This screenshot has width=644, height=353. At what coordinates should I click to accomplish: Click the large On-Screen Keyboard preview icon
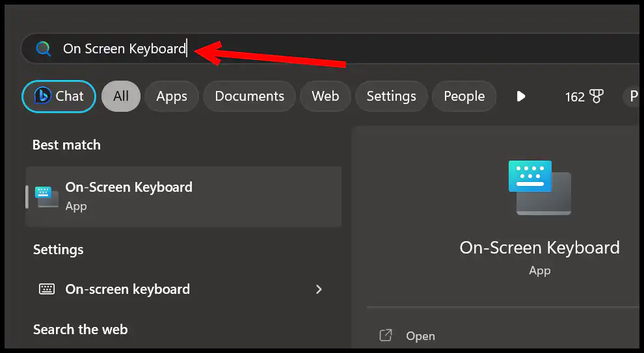[540, 188]
